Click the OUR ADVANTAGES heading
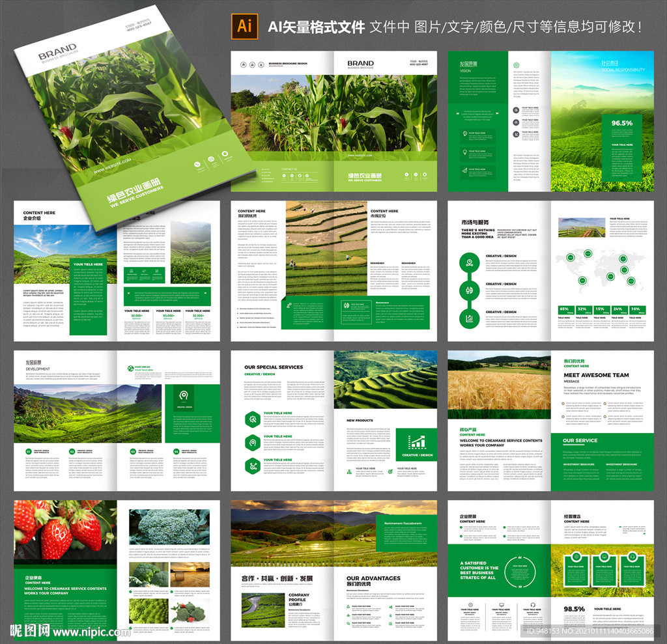Viewport: 667px width, 644px height. [x=373, y=578]
